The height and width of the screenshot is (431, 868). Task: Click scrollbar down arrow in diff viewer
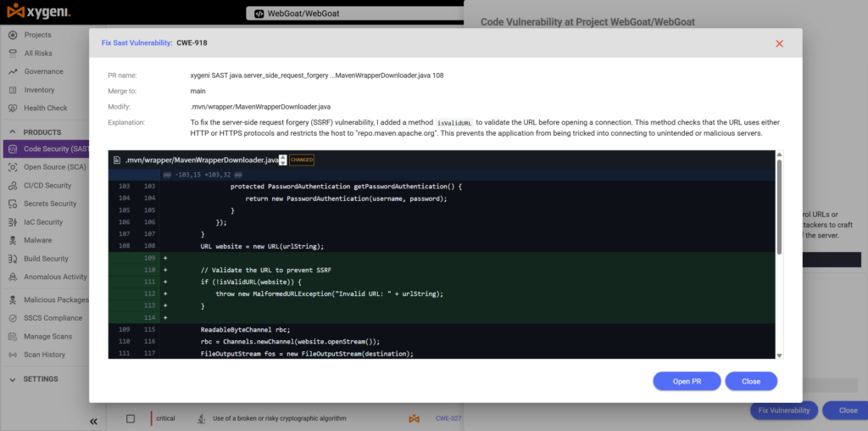[x=780, y=355]
